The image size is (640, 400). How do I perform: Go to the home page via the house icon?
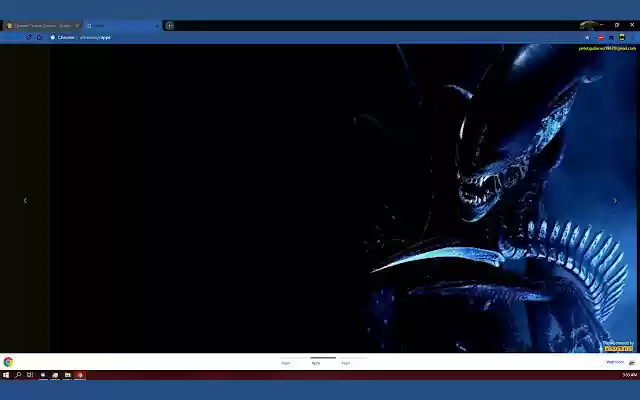tap(40, 38)
